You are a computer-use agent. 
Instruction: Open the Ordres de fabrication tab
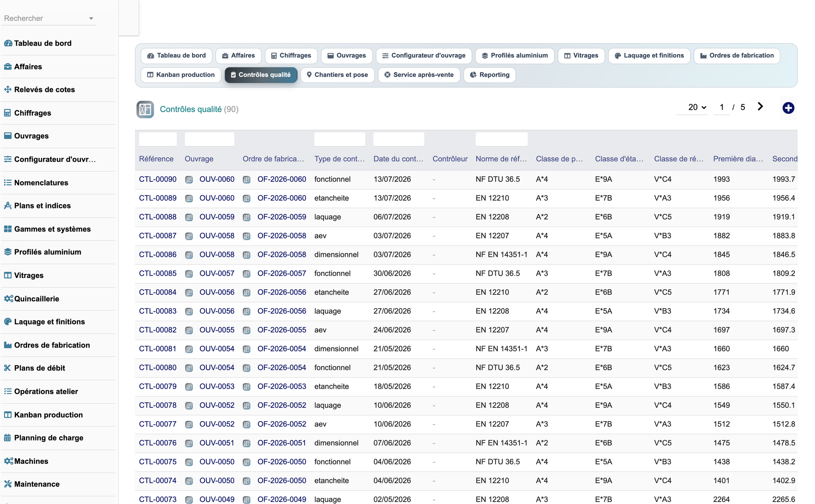pyautogui.click(x=737, y=56)
